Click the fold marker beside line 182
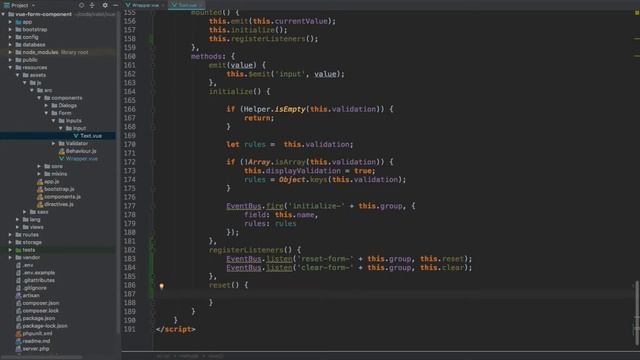 click(154, 250)
